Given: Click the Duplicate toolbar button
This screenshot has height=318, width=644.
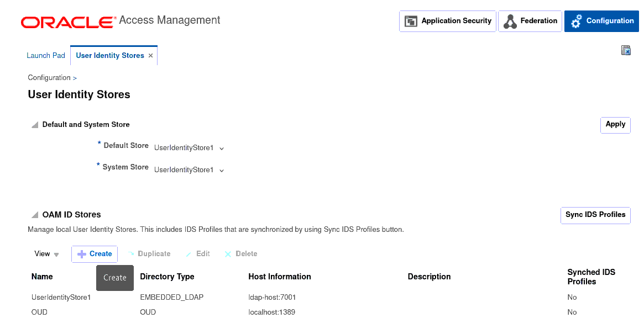Looking at the screenshot, I should pos(149,254).
